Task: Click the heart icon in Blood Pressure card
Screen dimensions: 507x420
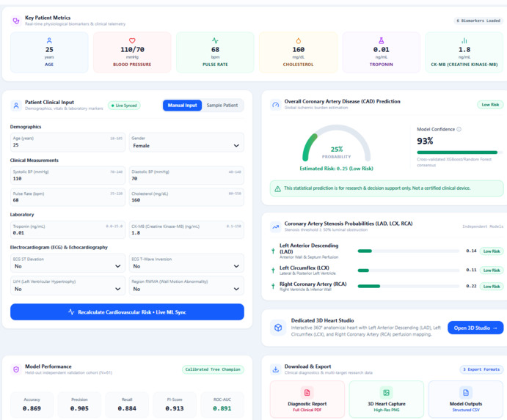Action: click(x=132, y=40)
